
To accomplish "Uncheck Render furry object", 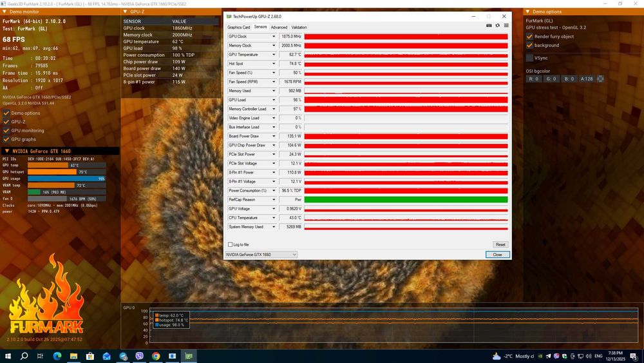I will [529, 37].
